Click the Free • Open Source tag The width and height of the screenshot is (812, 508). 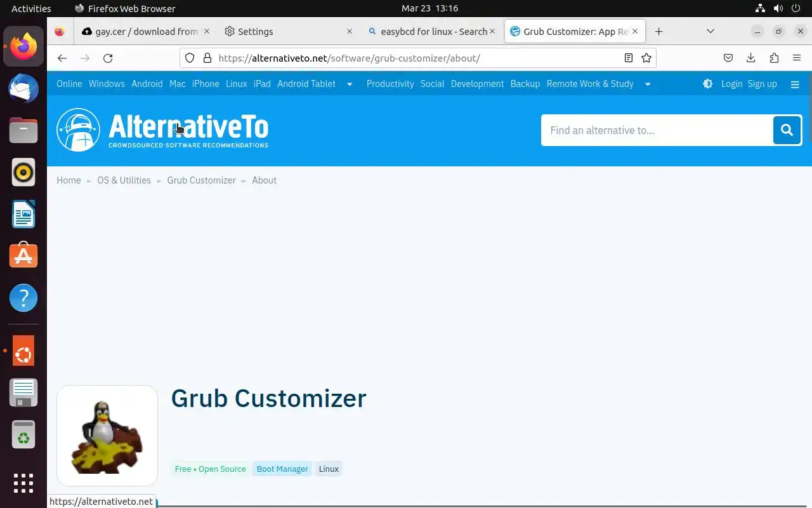(x=210, y=469)
